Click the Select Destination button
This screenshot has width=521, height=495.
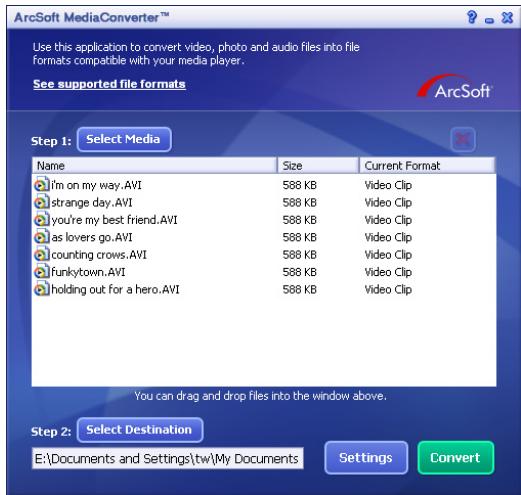pos(140,430)
